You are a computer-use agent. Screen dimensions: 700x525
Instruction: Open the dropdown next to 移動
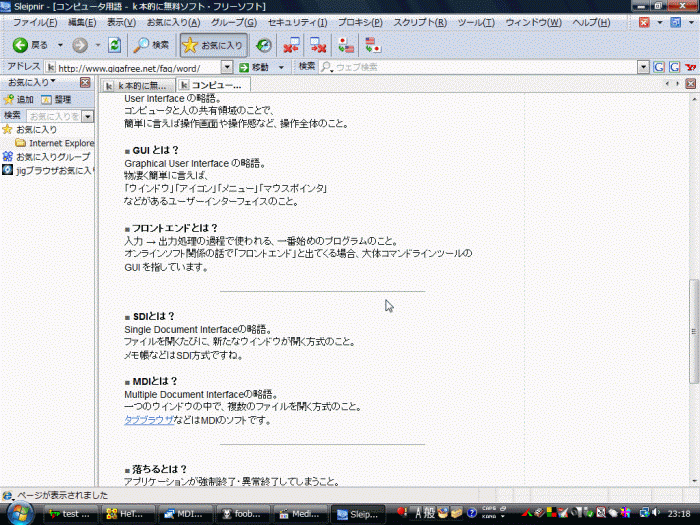click(x=281, y=68)
